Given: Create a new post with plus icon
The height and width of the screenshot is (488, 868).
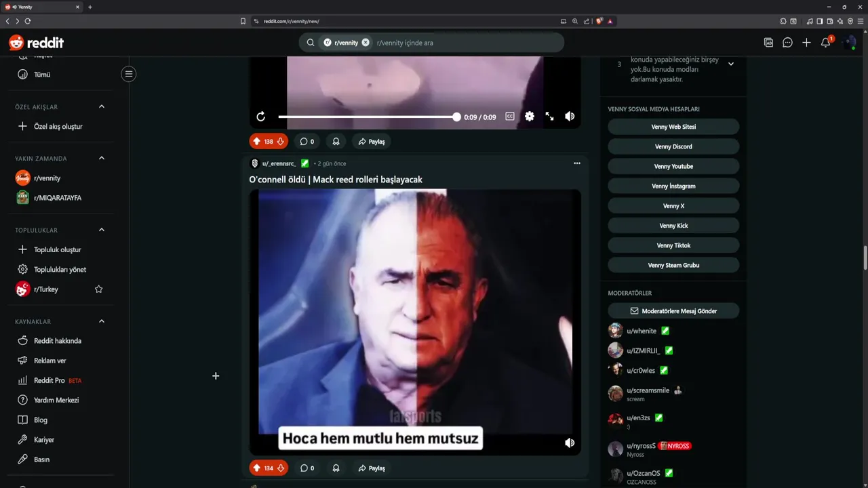Looking at the screenshot, I should [806, 43].
